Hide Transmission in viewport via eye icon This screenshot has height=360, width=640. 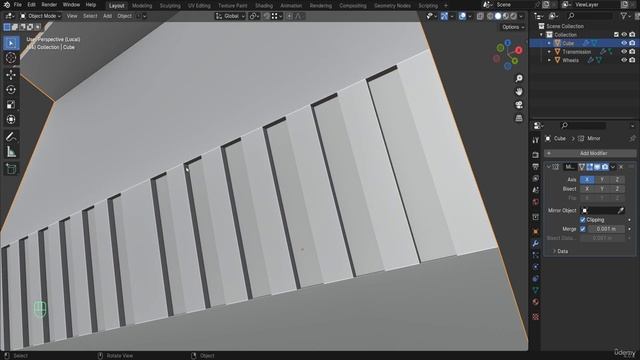[624, 51]
